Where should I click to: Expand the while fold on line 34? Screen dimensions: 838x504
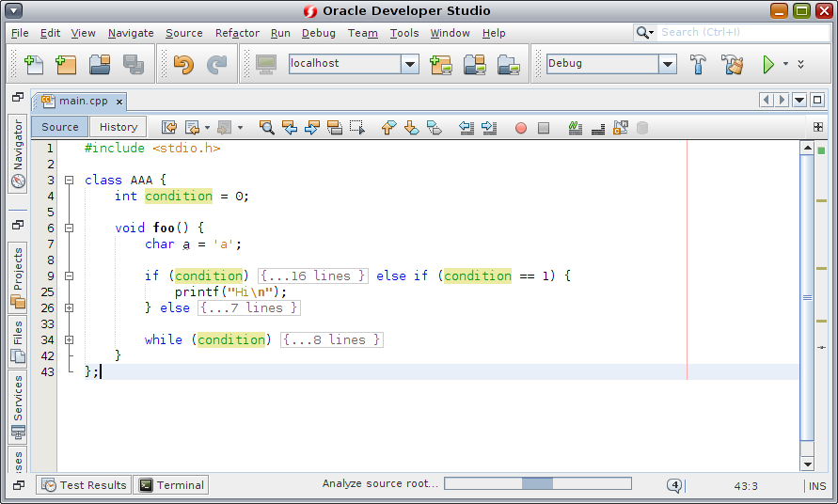(69, 340)
